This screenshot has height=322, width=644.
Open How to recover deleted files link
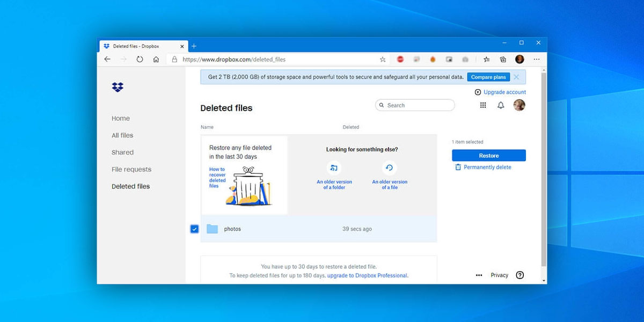pos(217,178)
